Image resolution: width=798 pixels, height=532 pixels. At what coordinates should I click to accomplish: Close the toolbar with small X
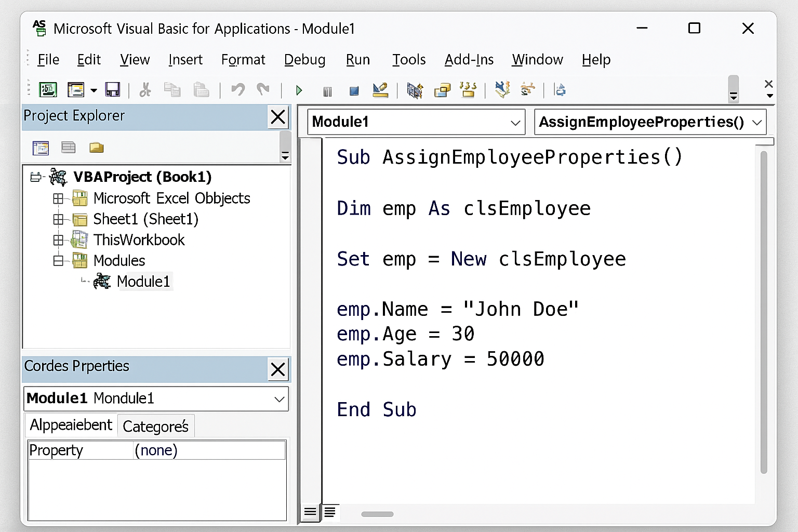(x=769, y=84)
